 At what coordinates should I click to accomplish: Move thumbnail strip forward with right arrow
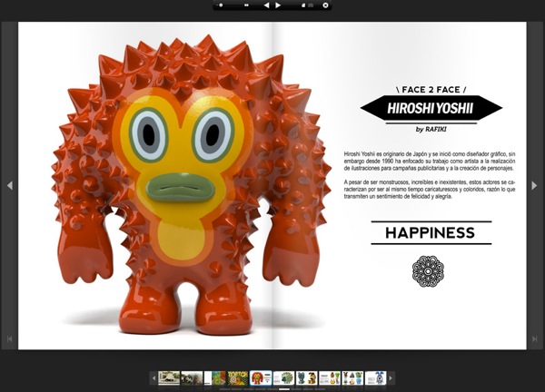pyautogui.click(x=391, y=378)
